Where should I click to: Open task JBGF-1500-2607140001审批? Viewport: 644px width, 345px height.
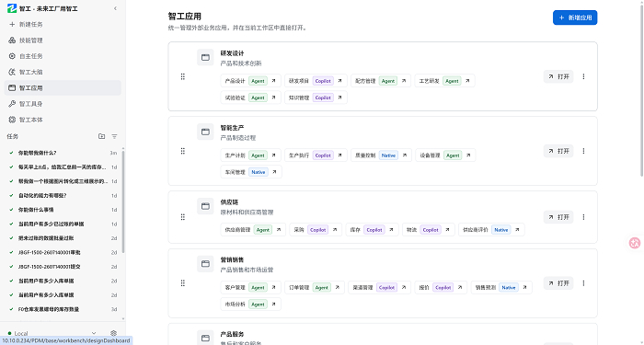point(63,252)
